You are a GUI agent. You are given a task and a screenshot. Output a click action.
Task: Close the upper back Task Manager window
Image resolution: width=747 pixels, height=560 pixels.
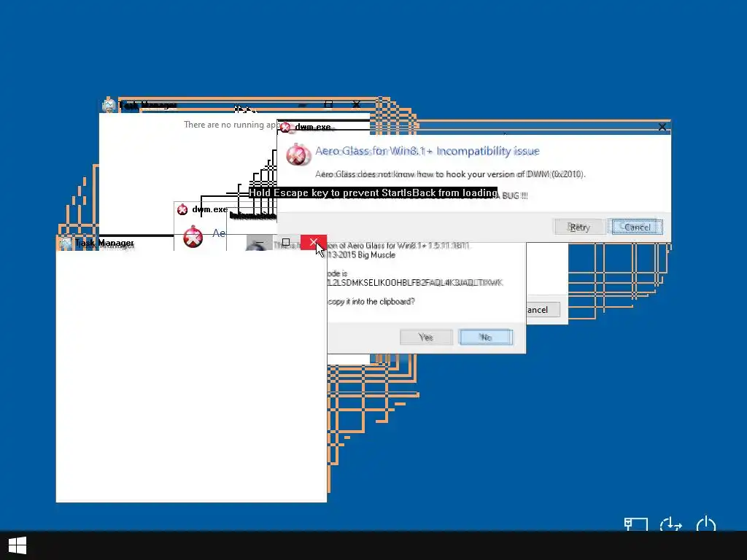tap(356, 104)
